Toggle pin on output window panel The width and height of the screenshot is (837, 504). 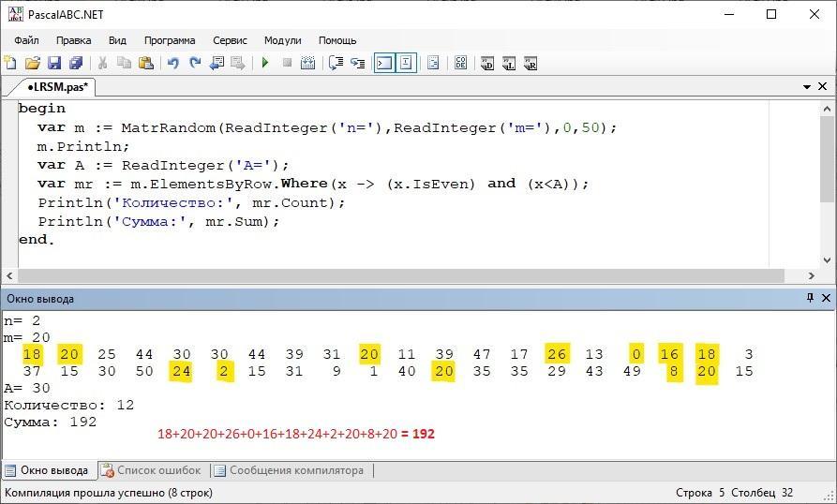(x=810, y=298)
